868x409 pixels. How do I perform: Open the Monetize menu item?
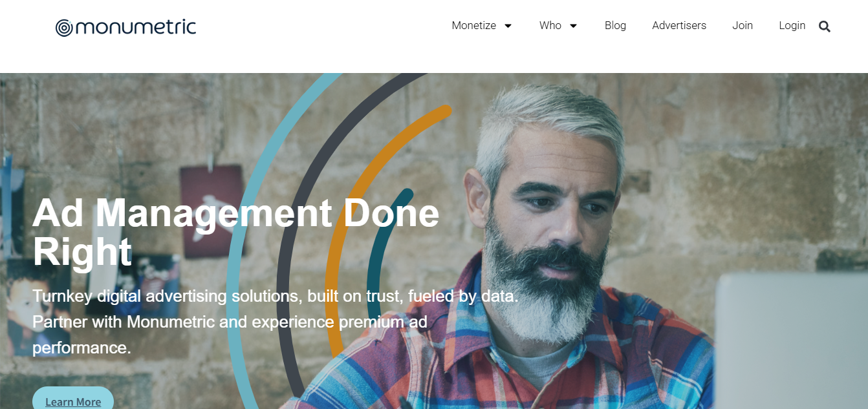473,26
